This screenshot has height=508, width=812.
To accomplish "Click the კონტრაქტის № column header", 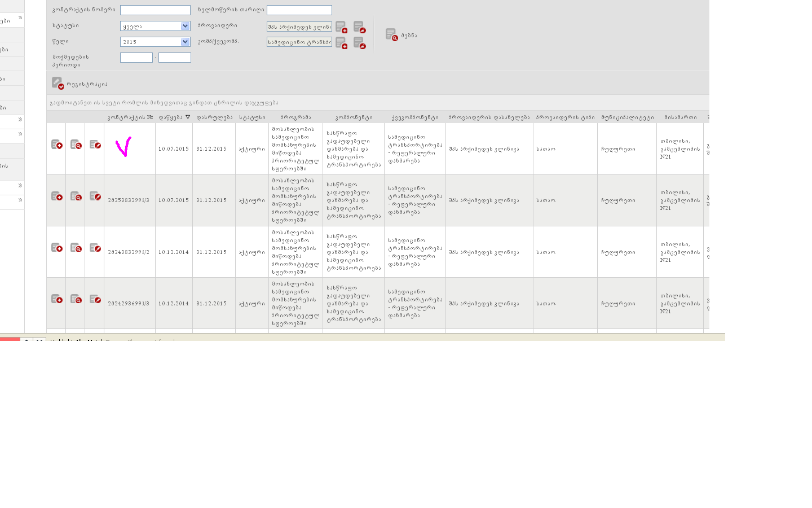I will (130, 117).
